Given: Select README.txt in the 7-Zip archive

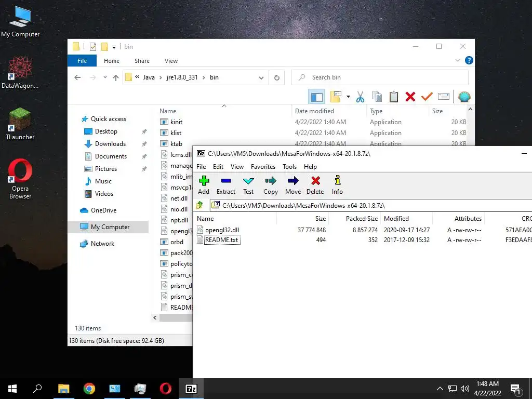Looking at the screenshot, I should [x=221, y=240].
